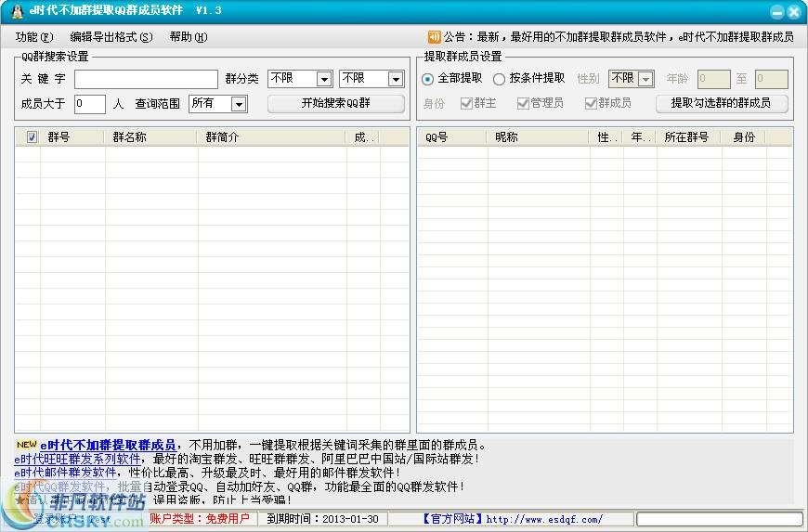
Task: Click the 所在群号 column header
Action: [689, 137]
